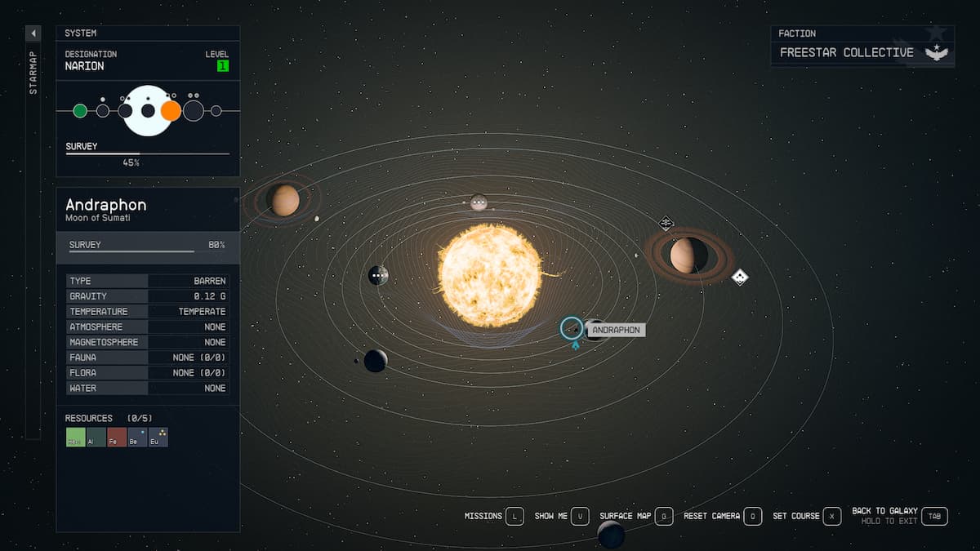Select the Andraphon moon circle marker
This screenshot has width=980, height=551.
(x=572, y=328)
